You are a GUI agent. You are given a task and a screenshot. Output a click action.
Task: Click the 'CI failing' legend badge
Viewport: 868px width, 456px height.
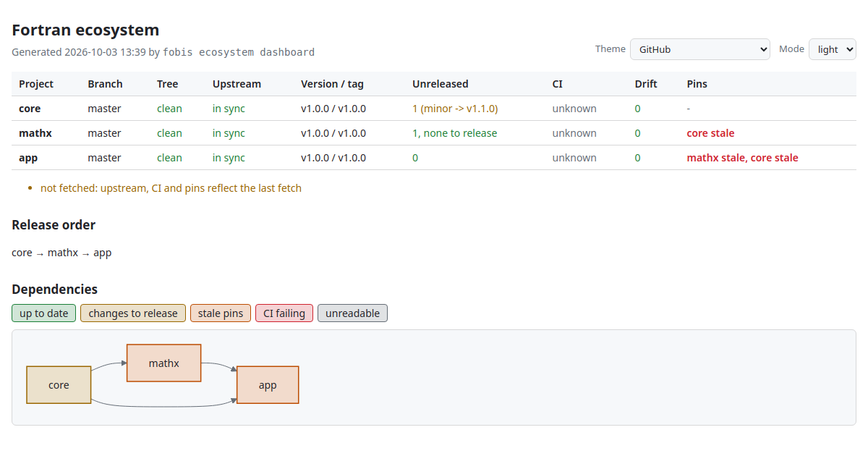click(284, 313)
